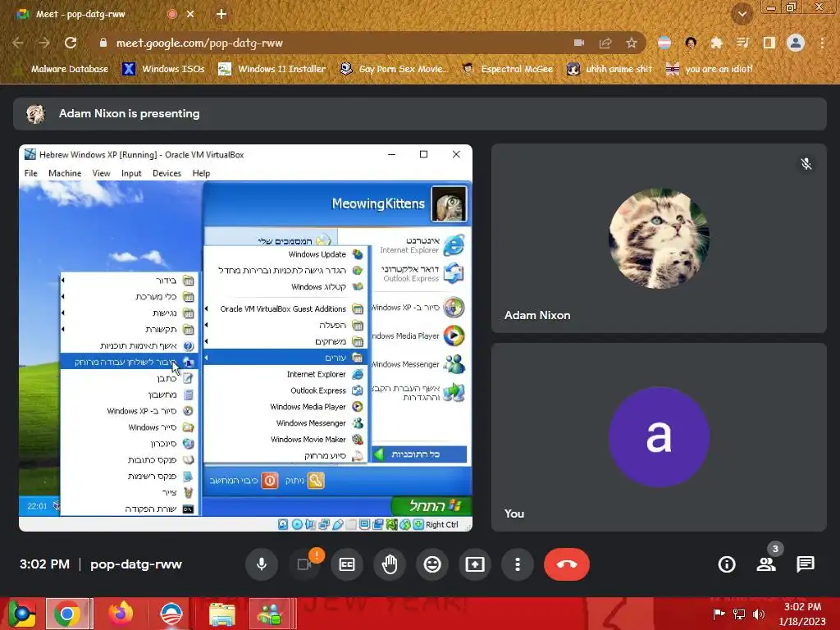Click the camera permission icon in address bar
The height and width of the screenshot is (630, 840).
coord(579,43)
